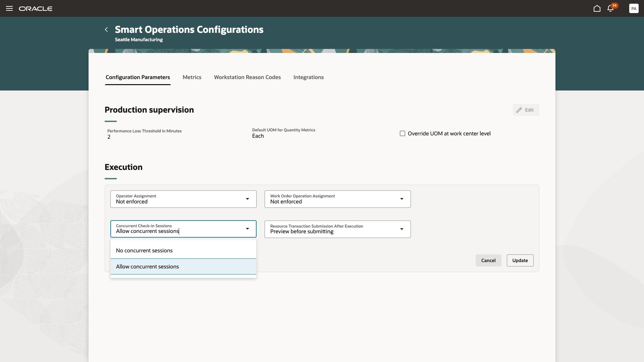Switch to the Metrics tab

pyautogui.click(x=192, y=77)
